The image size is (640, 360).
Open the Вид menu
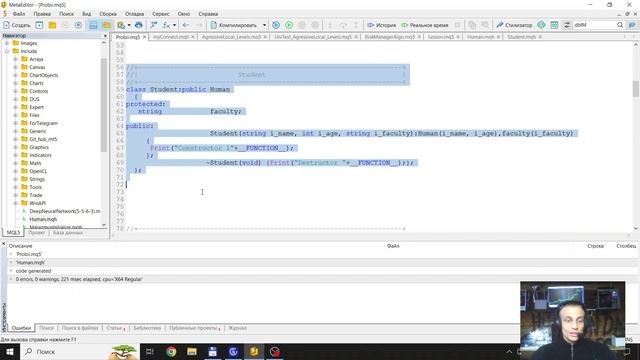(87, 14)
